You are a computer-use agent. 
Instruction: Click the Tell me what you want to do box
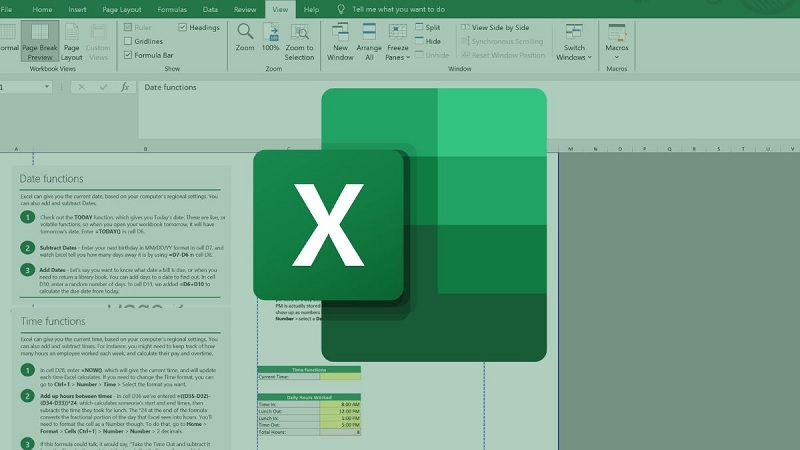398,9
